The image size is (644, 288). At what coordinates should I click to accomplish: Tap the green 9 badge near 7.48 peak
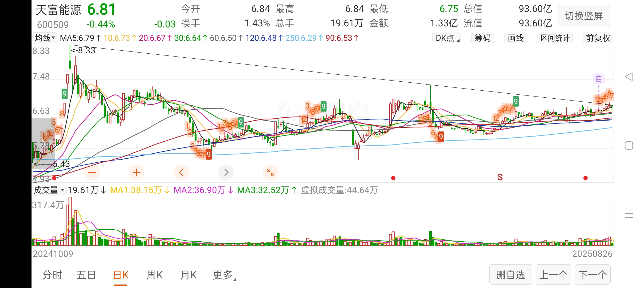pos(64,94)
